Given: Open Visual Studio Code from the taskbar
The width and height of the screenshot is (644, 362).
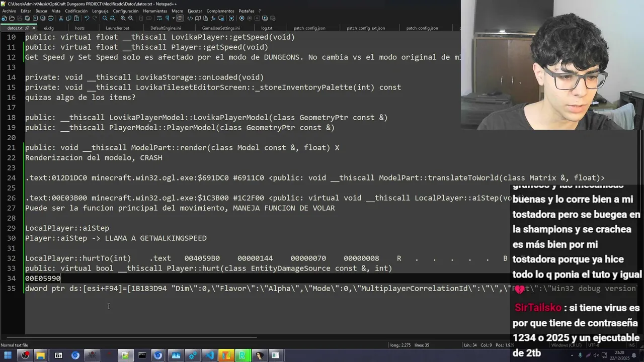Looking at the screenshot, I should 209,355.
